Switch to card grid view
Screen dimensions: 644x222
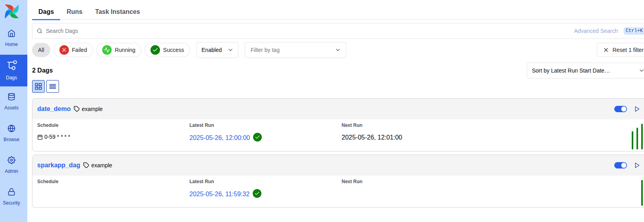(x=38, y=86)
